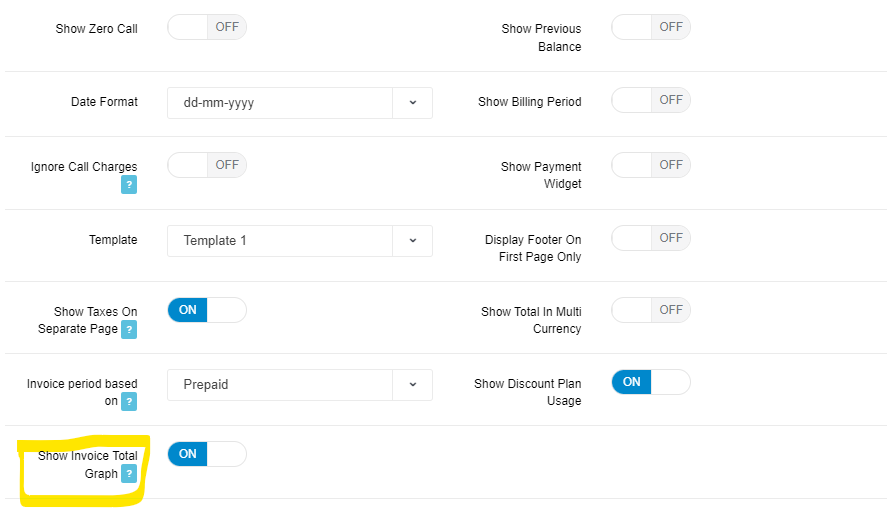Enable Show Total In Multi Currency toggle
887x526 pixels.
[650, 310]
